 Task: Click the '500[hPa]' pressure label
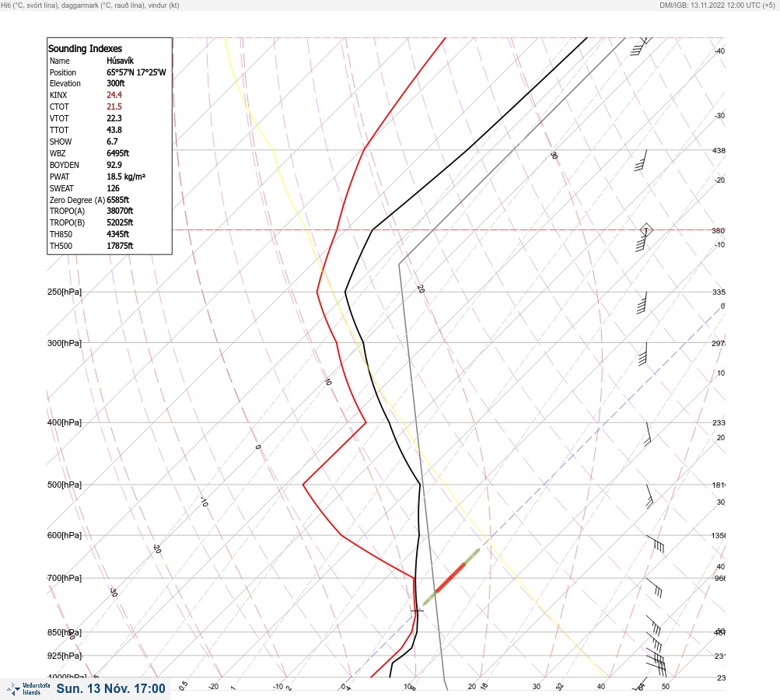tap(65, 485)
